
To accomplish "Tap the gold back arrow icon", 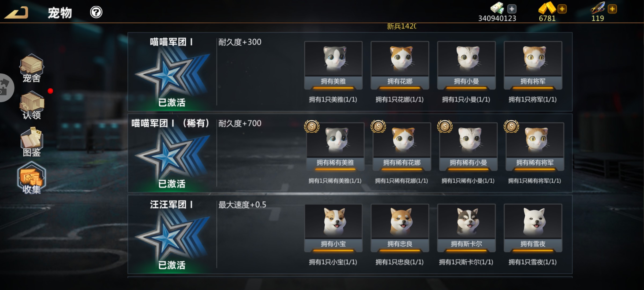I will [x=16, y=13].
